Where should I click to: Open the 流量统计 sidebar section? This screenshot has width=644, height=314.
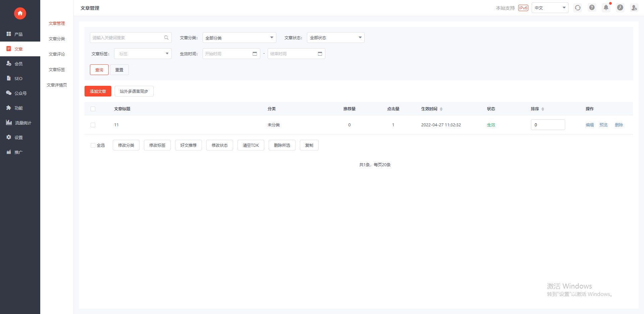tap(20, 123)
